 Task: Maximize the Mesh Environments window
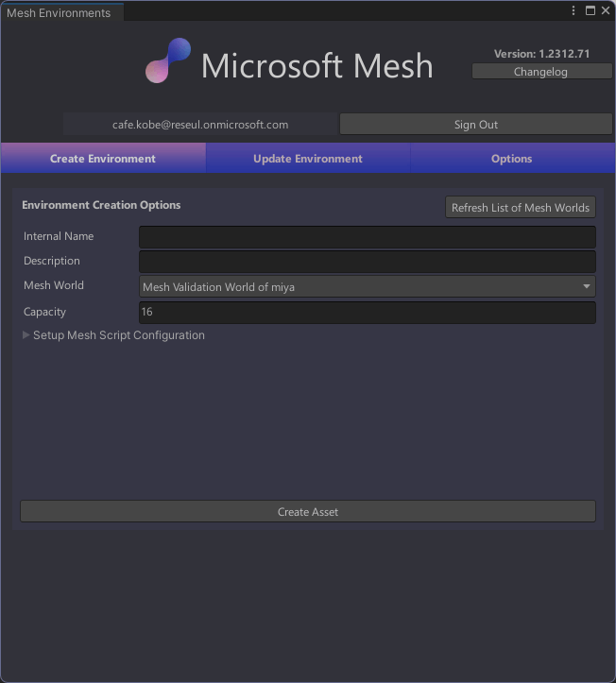tap(590, 10)
